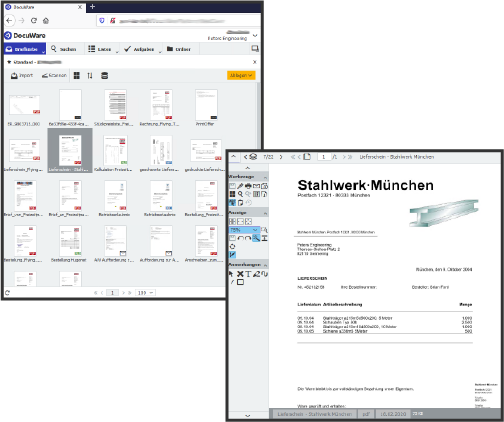This screenshot has height=422, width=504.
Task: Click the viewer window icon at tab bar right
Action: tap(255, 49)
